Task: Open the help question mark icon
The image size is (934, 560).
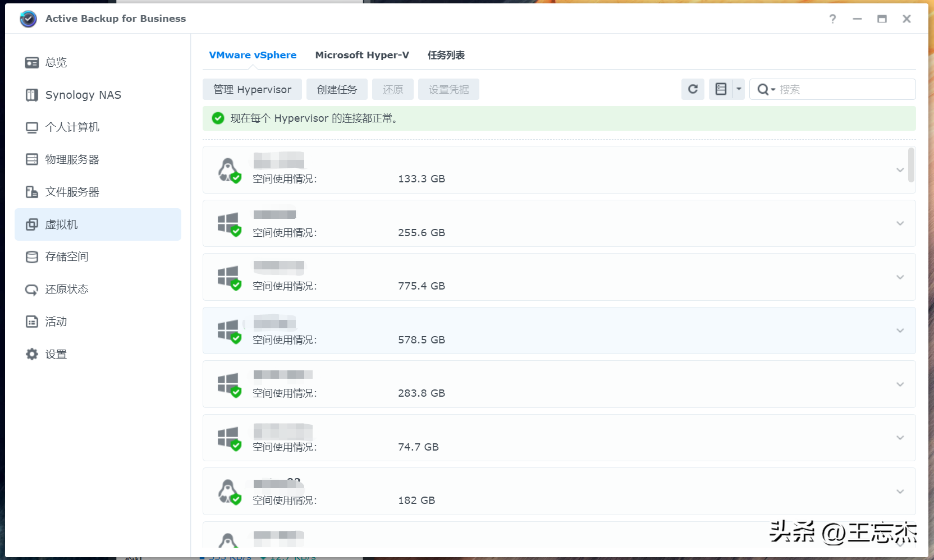Action: click(832, 19)
